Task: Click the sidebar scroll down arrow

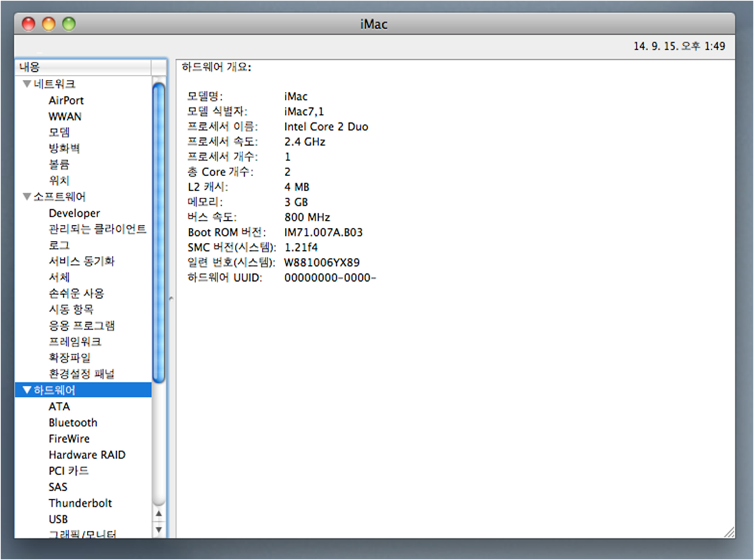Action: [159, 529]
